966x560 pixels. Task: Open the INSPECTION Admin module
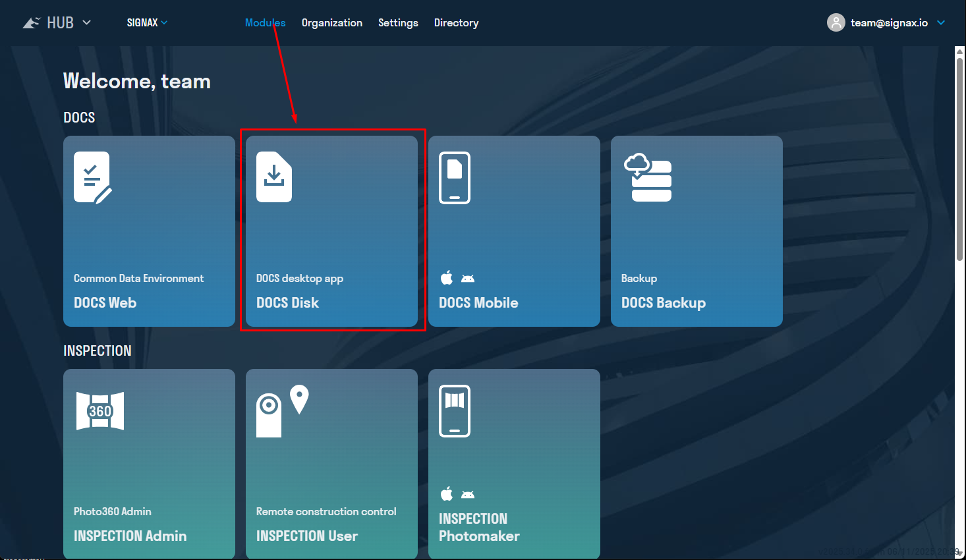point(149,464)
